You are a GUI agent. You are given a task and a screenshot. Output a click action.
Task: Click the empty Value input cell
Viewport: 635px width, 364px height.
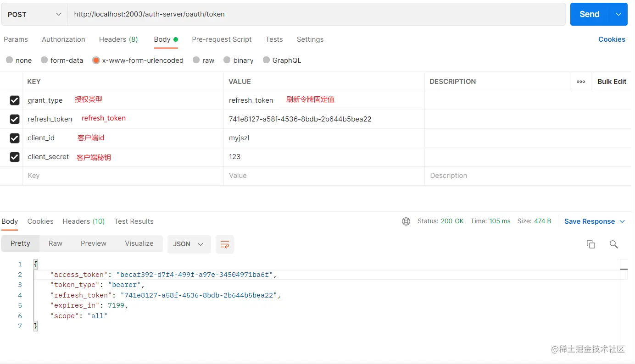tap(324, 176)
